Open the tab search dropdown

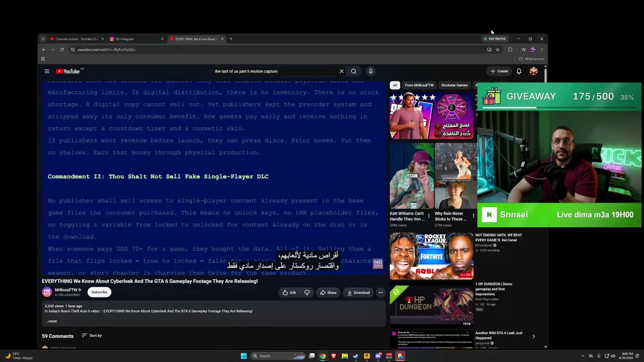point(43,39)
